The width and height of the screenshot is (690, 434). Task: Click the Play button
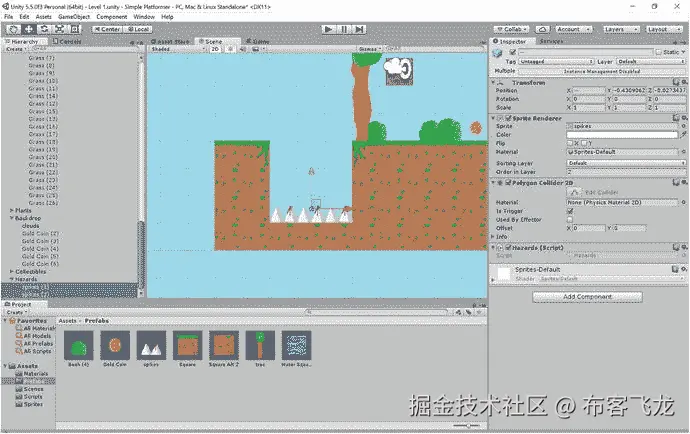[328, 29]
